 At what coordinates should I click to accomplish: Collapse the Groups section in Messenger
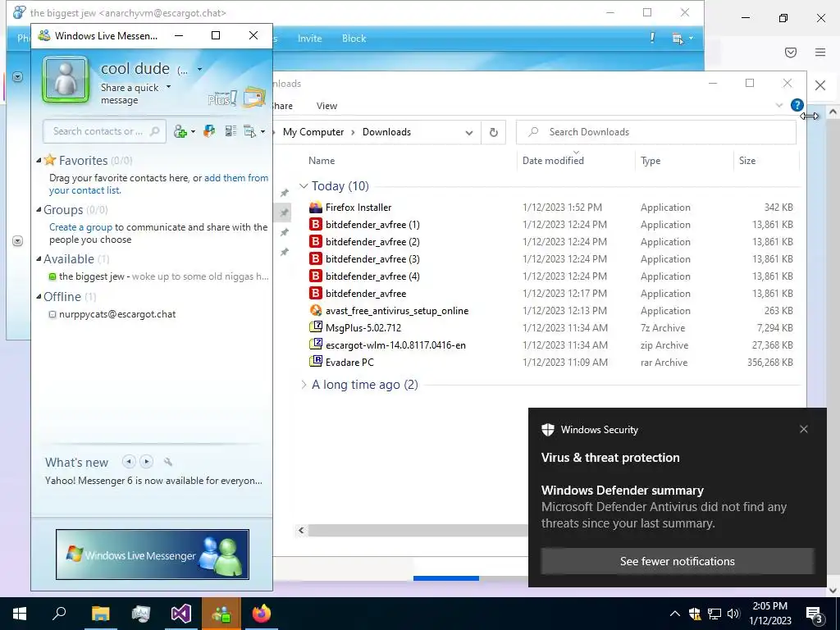(39, 210)
